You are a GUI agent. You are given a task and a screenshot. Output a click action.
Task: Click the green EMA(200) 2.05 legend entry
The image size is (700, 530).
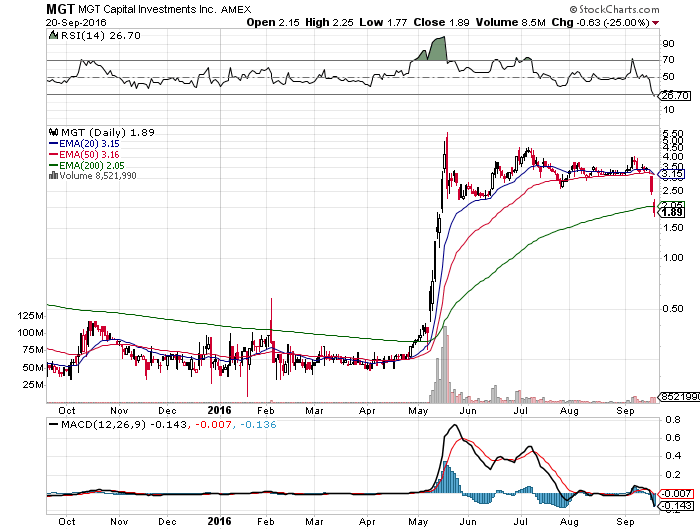coord(86,165)
